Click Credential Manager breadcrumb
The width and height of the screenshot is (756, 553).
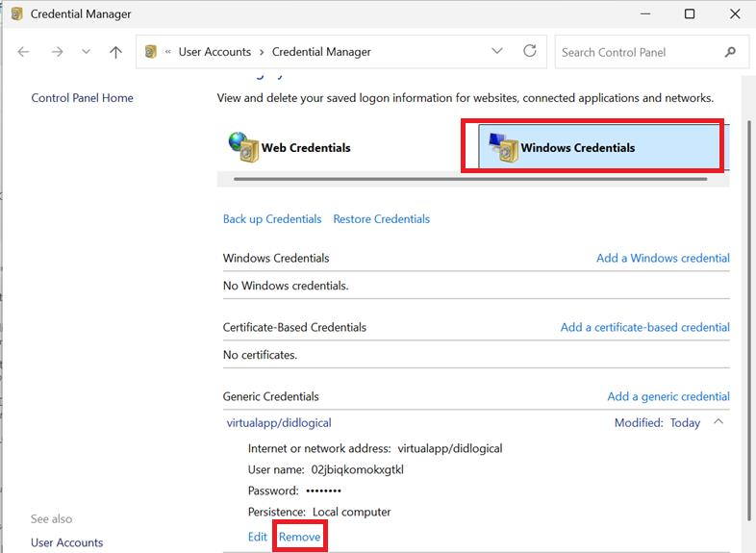[321, 52]
